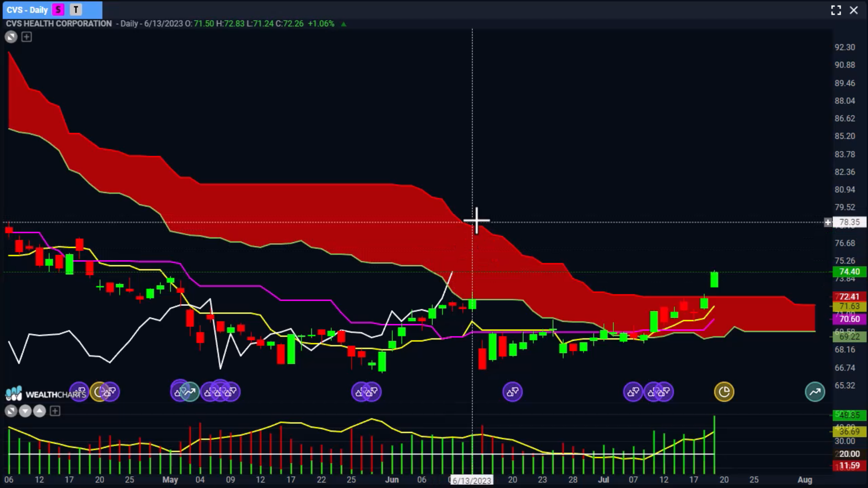Close the CVS chart window
The image size is (868, 488).
tap(854, 10)
